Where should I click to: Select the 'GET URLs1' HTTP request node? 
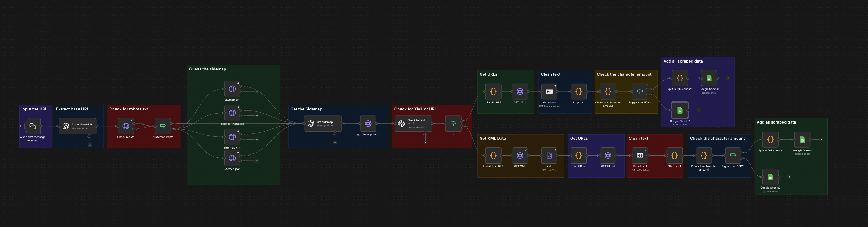point(608,156)
